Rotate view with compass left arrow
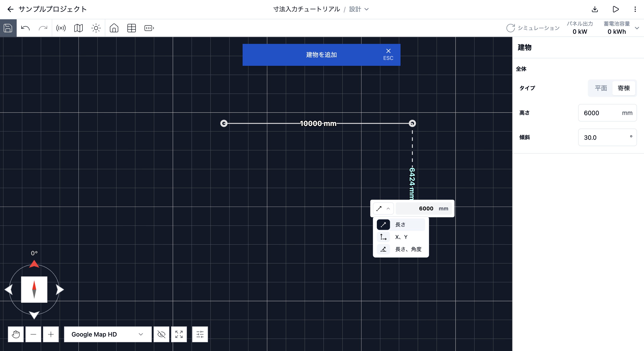This screenshot has height=351, width=644. [9, 290]
